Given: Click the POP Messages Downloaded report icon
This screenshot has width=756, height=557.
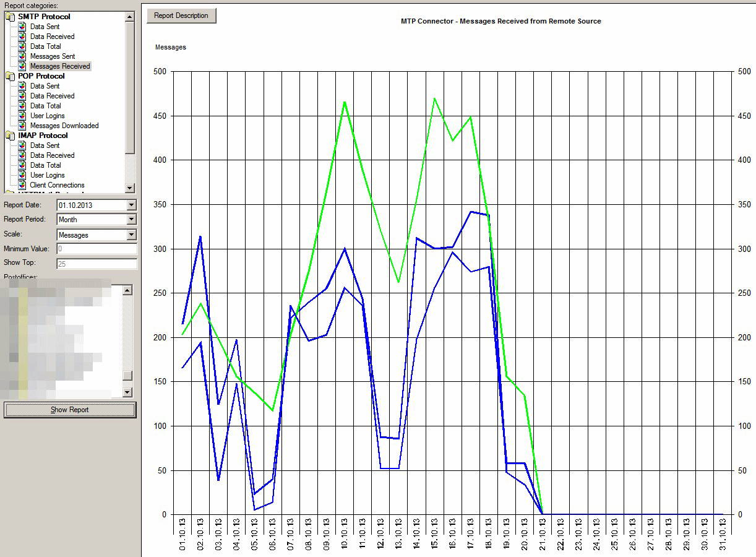Looking at the screenshot, I should click(22, 126).
